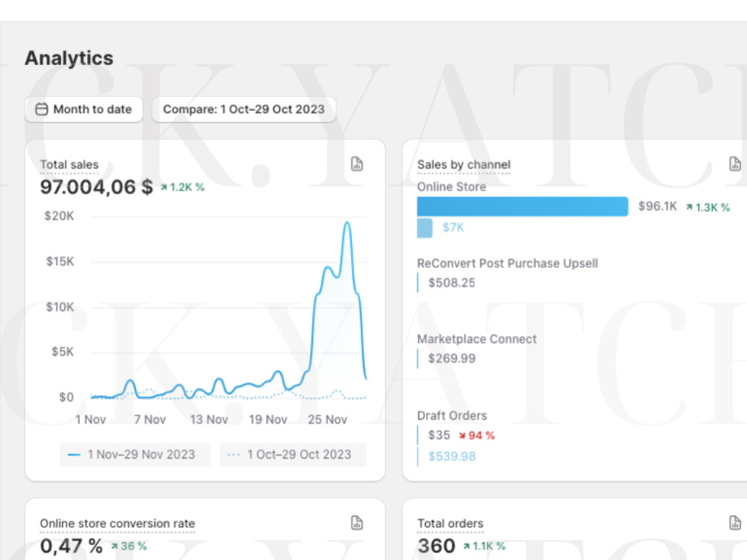The image size is (747, 560).
Task: Click the $508.25 ReConvert value
Action: click(x=452, y=283)
